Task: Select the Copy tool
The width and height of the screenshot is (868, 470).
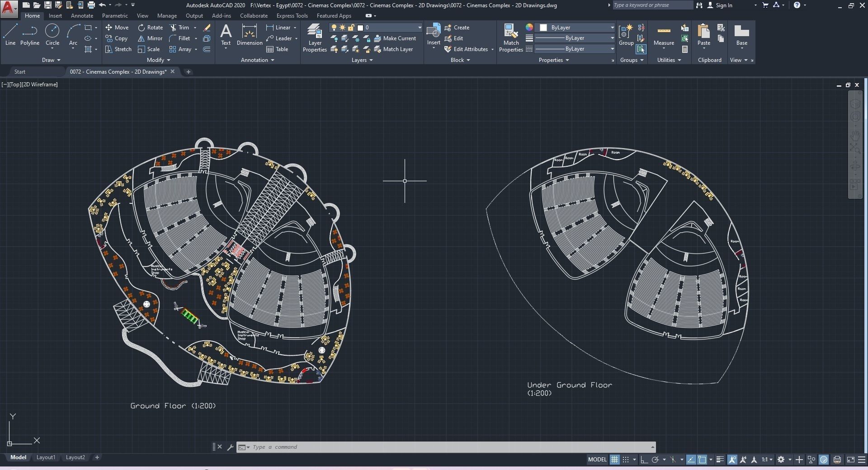Action: click(117, 38)
